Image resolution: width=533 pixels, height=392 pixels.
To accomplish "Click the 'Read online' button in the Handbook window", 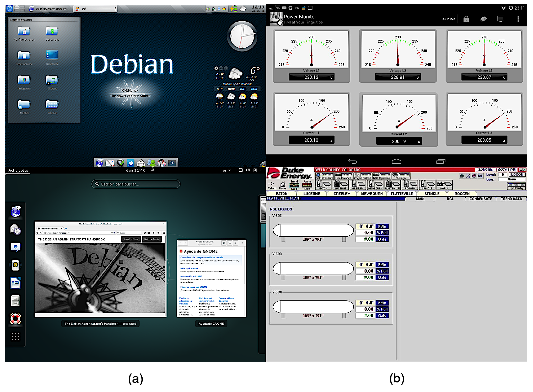I will tap(131, 239).
